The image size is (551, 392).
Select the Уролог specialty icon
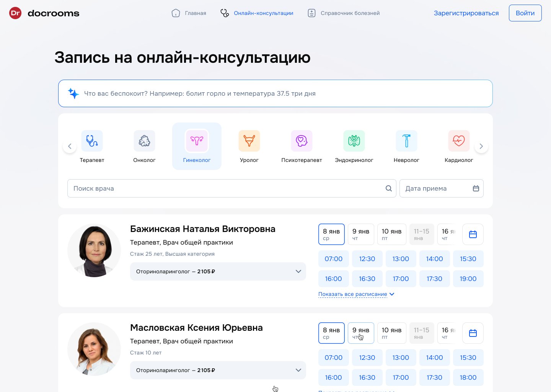click(249, 141)
